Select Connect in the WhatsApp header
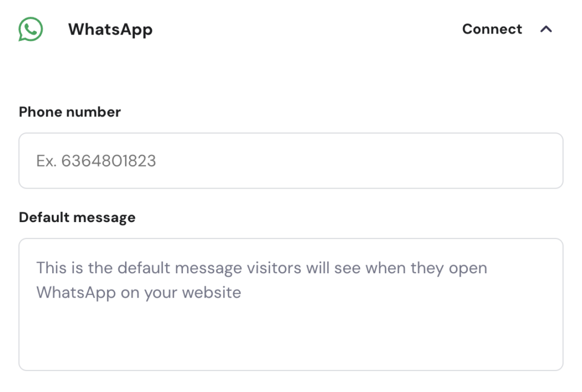Screen dimensions: 582x392 tap(492, 29)
